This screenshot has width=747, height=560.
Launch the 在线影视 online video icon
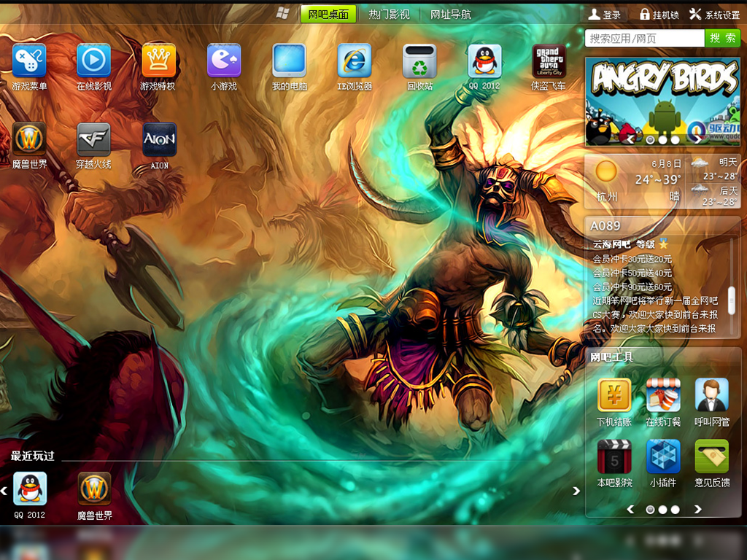pos(94,61)
